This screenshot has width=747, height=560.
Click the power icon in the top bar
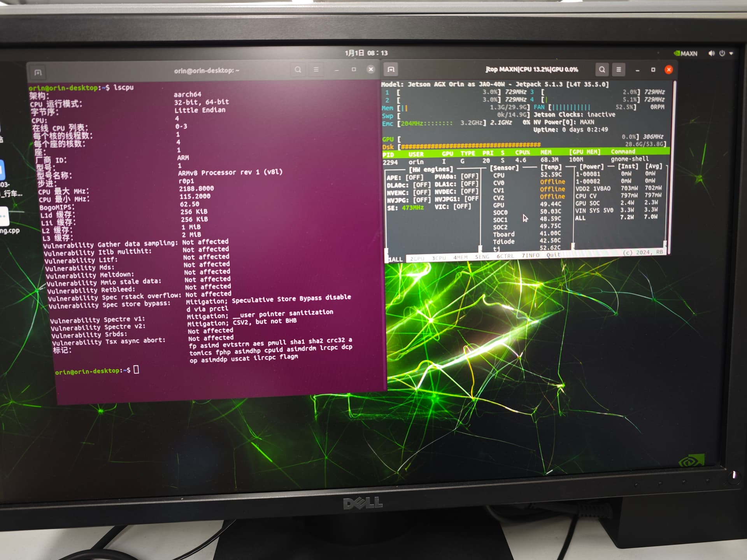click(722, 53)
